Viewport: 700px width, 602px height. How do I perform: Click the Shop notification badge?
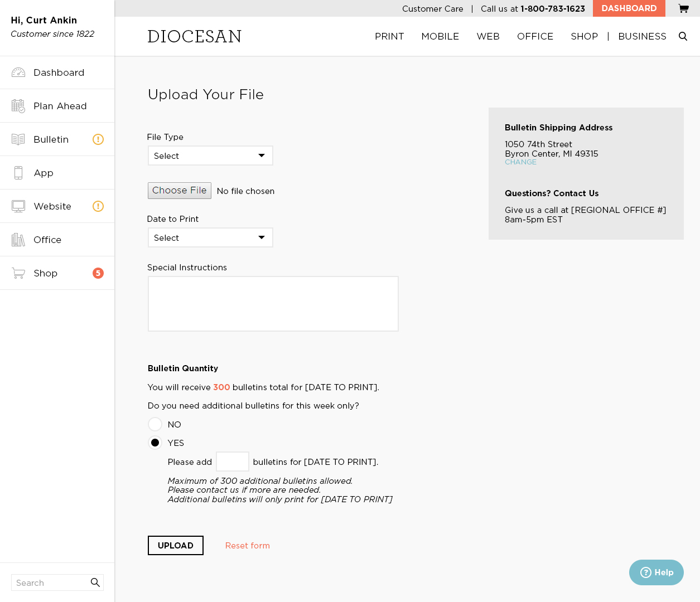[98, 273]
